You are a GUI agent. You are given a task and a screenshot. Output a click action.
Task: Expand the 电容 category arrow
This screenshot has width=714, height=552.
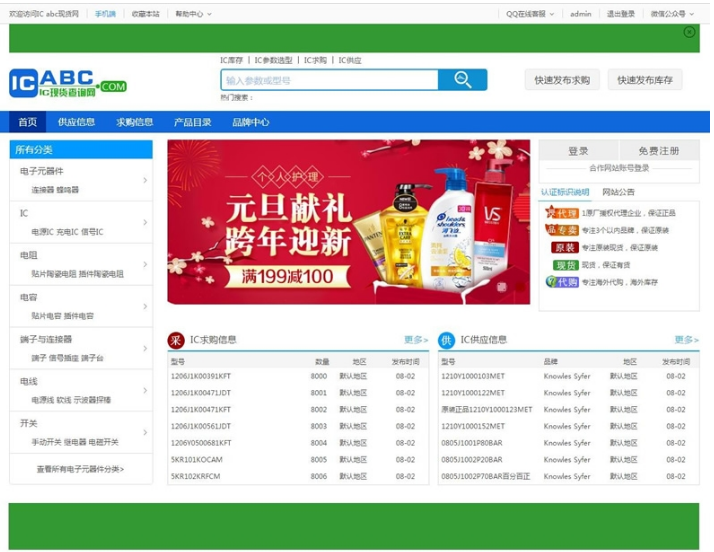[145, 306]
